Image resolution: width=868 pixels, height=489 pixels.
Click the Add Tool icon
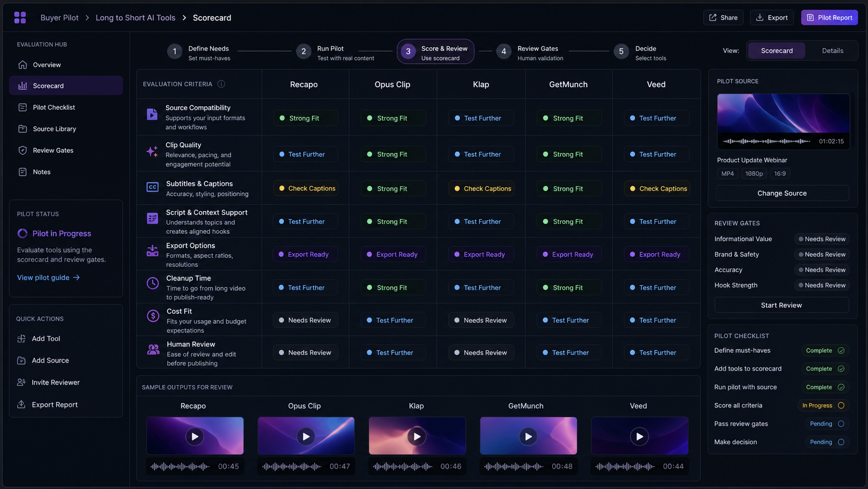[x=21, y=339]
